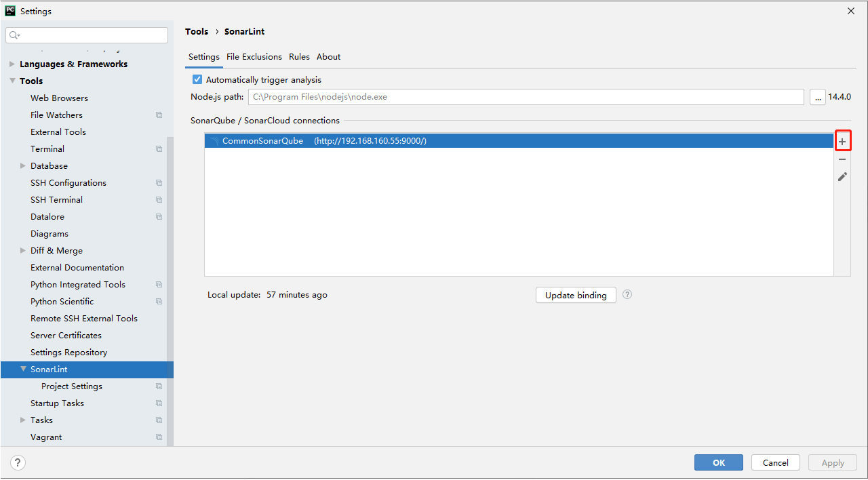
Task: Toggle Automatically trigger analysis checkbox
Action: pyautogui.click(x=197, y=80)
